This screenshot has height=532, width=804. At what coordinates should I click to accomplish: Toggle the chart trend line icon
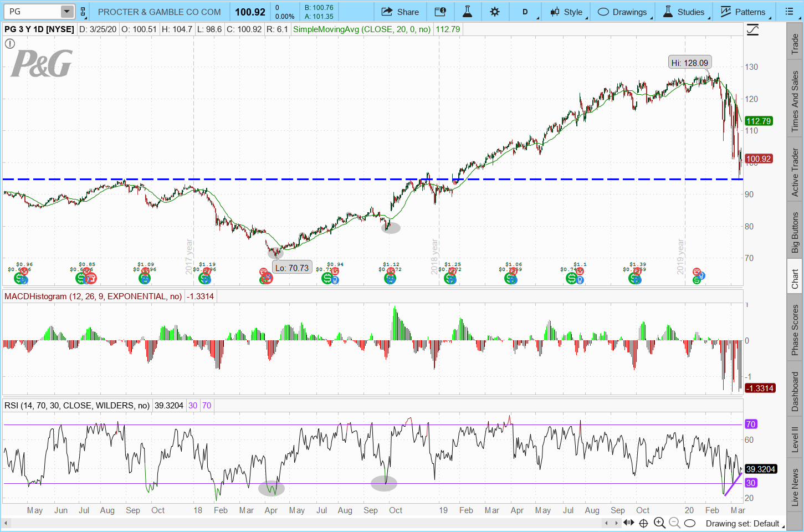pos(752,30)
